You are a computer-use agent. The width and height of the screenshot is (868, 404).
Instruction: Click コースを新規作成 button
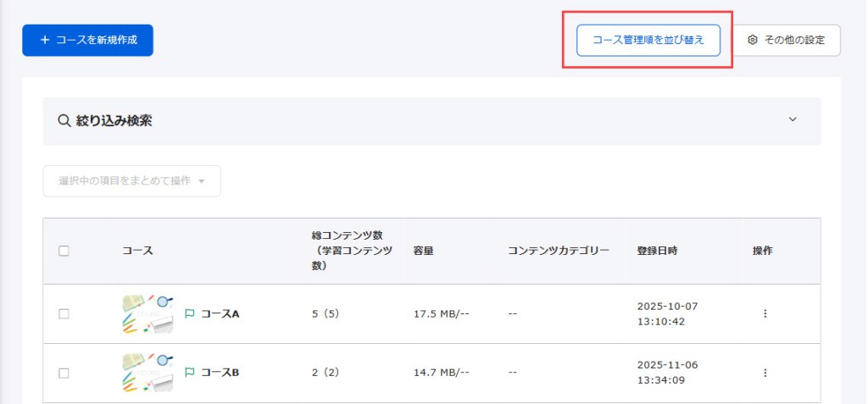[87, 41]
